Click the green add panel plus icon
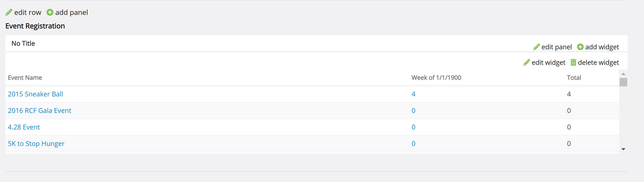The image size is (644, 182). 50,12
